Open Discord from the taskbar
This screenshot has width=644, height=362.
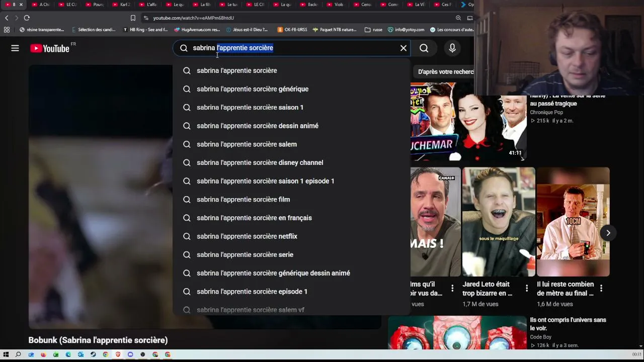(130, 354)
